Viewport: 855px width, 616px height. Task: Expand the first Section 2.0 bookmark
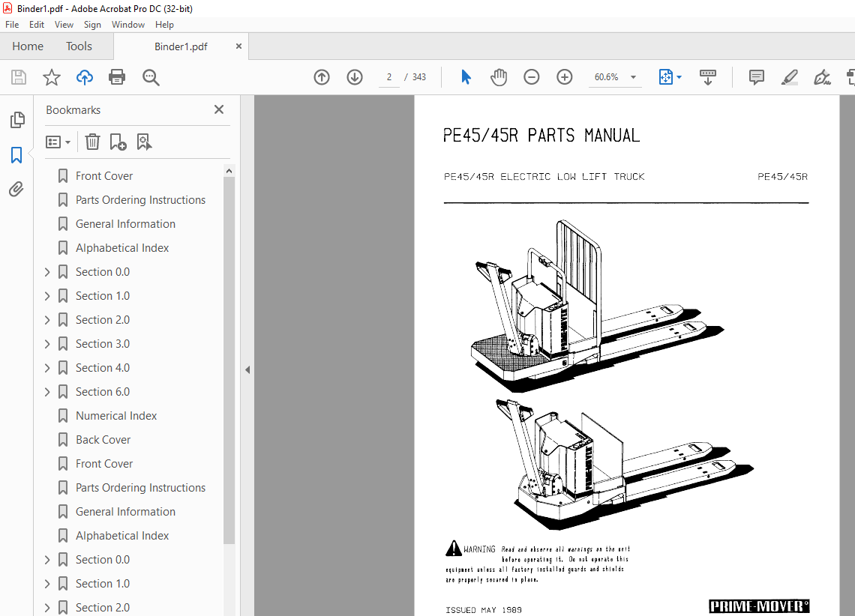(x=47, y=320)
